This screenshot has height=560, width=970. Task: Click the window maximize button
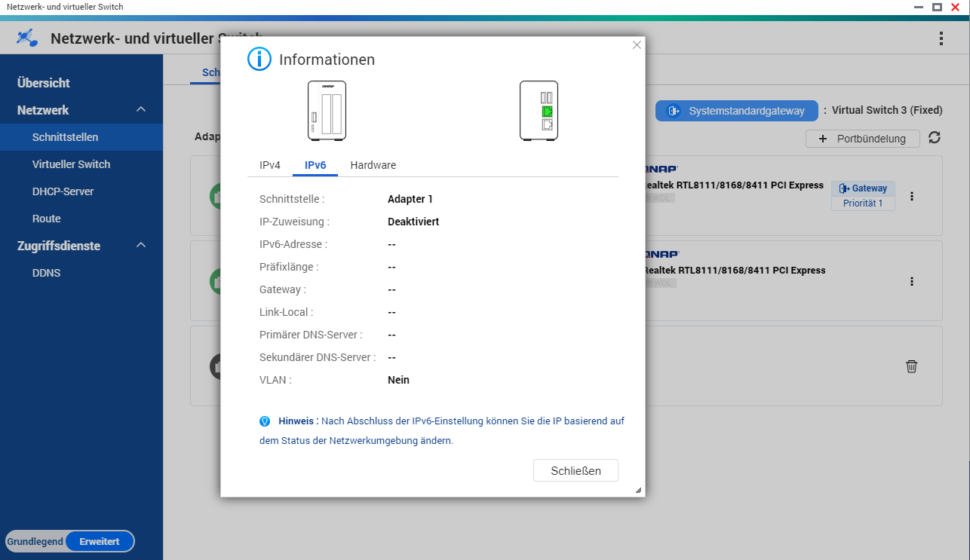click(937, 7)
